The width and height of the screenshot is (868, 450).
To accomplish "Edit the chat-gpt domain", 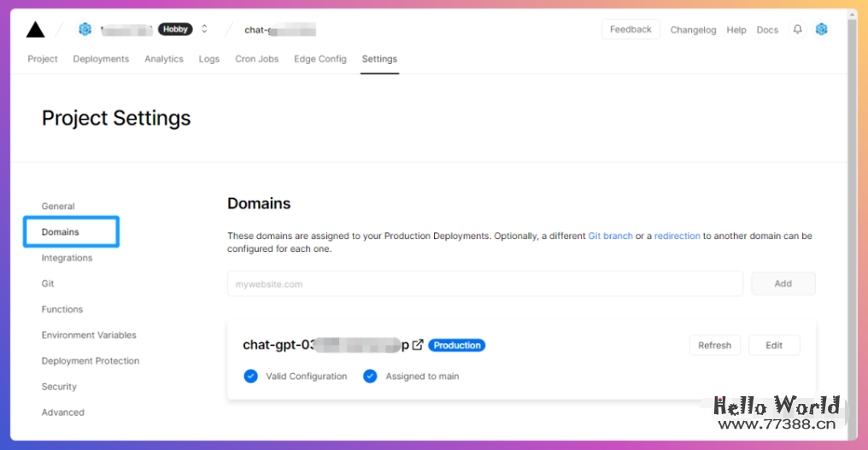I will click(x=774, y=346).
